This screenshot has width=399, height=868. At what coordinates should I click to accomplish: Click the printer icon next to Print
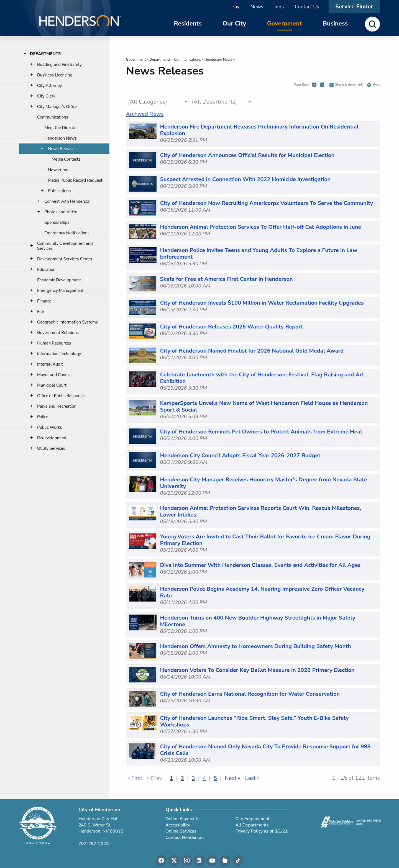[369, 85]
